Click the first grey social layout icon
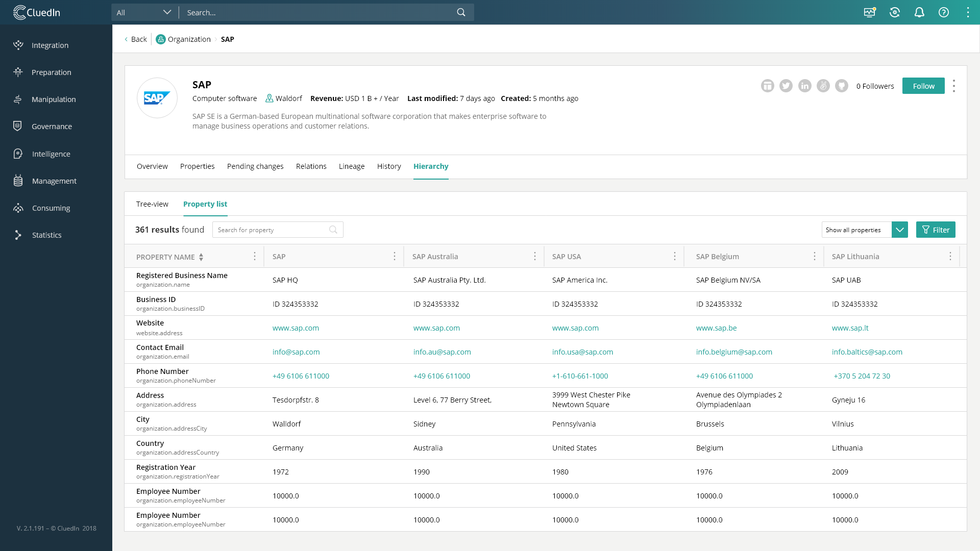This screenshot has height=551, width=980. pos(768,86)
